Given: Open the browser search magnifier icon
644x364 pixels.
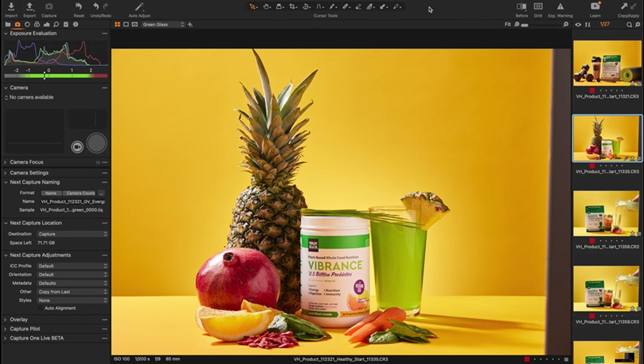Looking at the screenshot, I should [x=629, y=24].
